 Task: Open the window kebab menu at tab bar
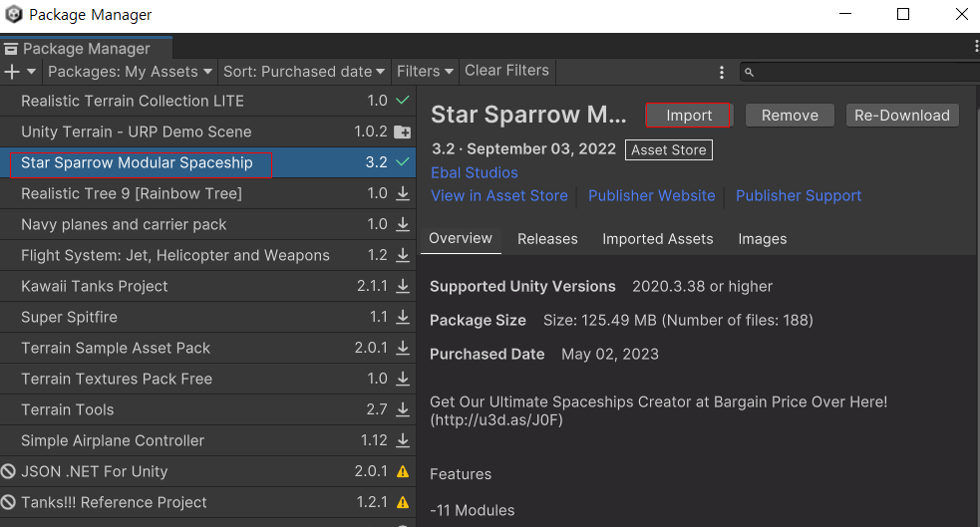click(976, 46)
